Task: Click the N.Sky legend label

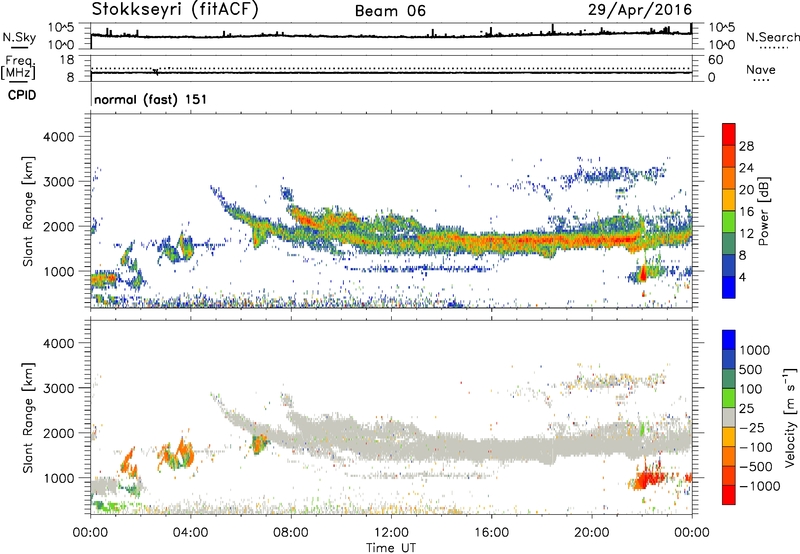Action: (19, 37)
